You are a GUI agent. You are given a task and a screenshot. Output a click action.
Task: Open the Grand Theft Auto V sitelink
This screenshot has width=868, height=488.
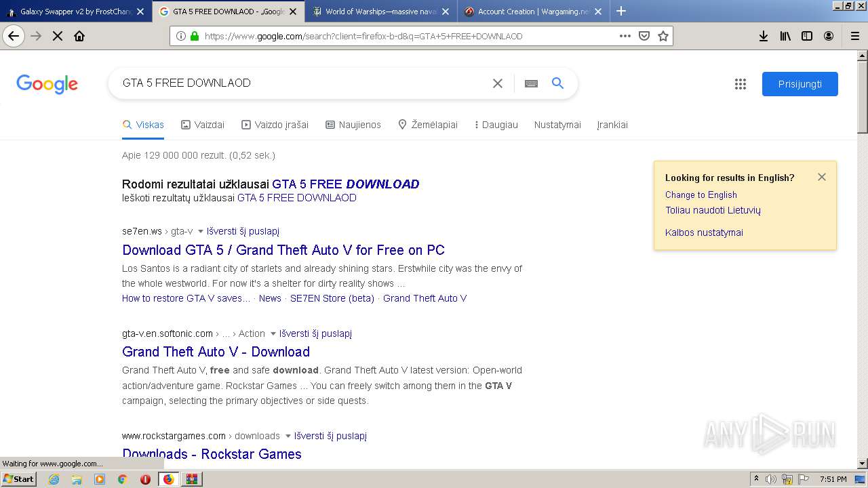[x=425, y=298]
